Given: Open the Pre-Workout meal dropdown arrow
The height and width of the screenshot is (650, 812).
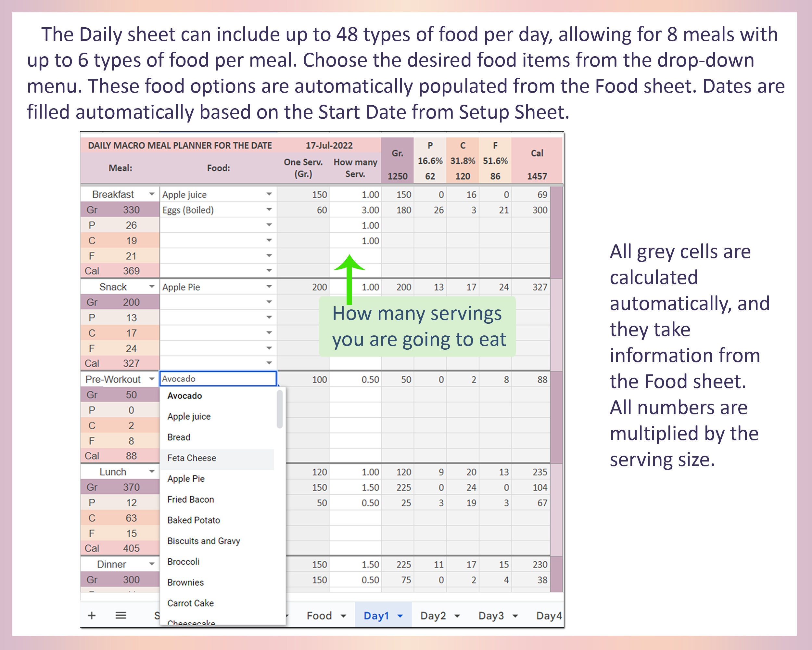Looking at the screenshot, I should (152, 379).
